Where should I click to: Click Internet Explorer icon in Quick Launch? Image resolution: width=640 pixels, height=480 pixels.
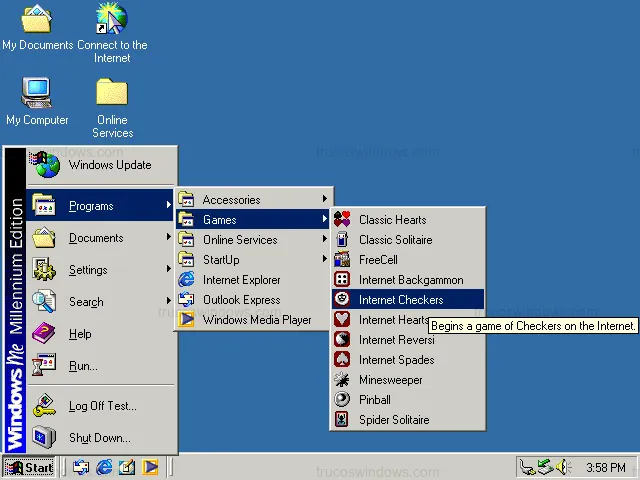(x=104, y=467)
